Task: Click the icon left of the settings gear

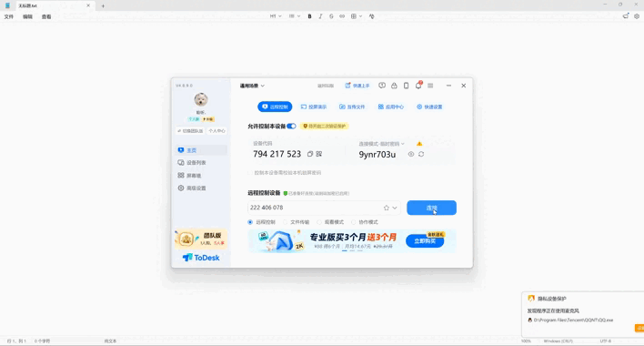Action: (626, 16)
